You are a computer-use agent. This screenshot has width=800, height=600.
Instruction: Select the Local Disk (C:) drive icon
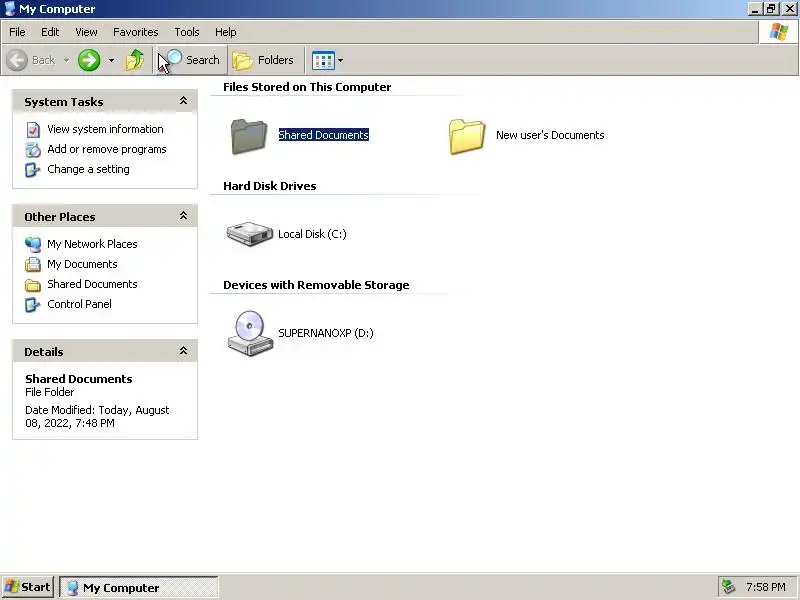pyautogui.click(x=249, y=234)
